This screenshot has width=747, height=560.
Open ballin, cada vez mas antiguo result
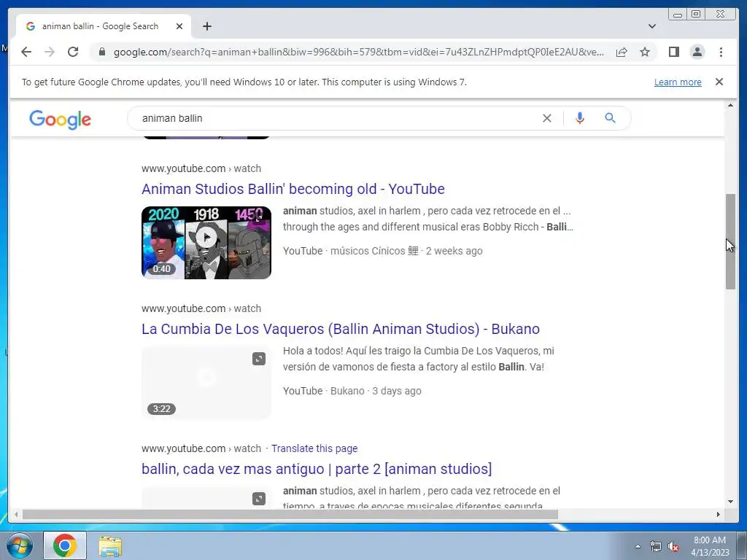pyautogui.click(x=317, y=469)
